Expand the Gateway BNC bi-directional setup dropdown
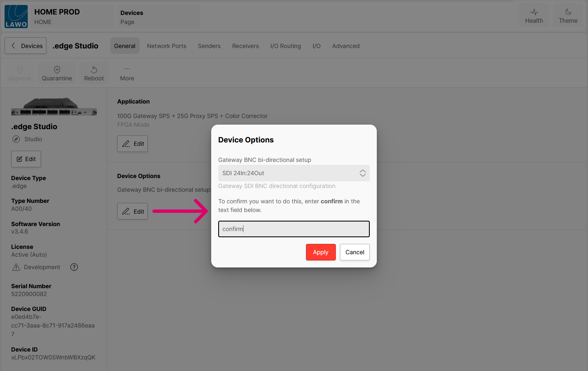 tap(294, 173)
